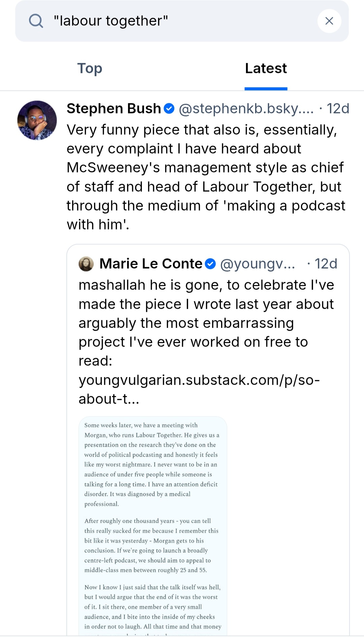Screen dimensions: 364x638
Task: Click the 12d timestamp on Stephen's post
Action: click(x=338, y=109)
